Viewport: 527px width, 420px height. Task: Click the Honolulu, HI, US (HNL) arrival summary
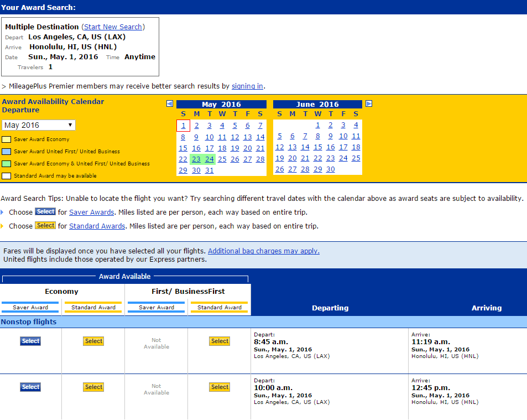tap(73, 46)
